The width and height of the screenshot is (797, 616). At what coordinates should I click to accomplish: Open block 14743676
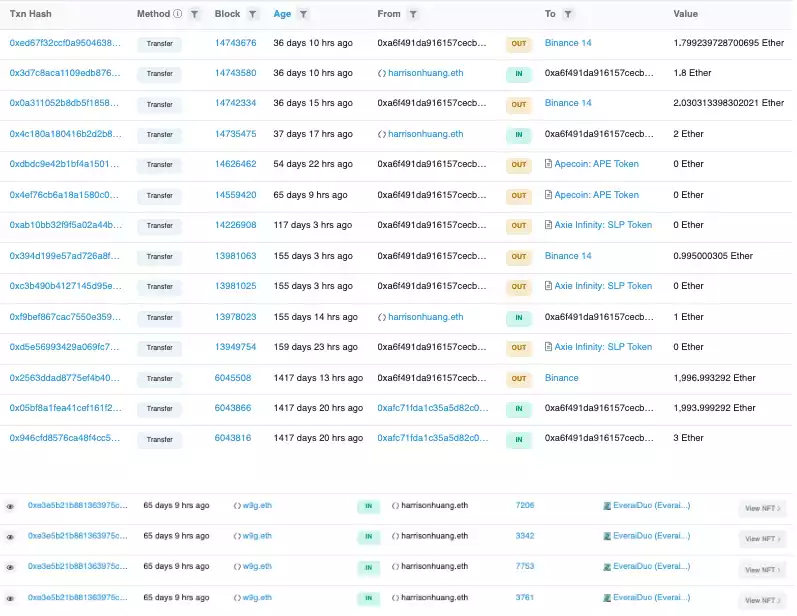pyautogui.click(x=235, y=43)
